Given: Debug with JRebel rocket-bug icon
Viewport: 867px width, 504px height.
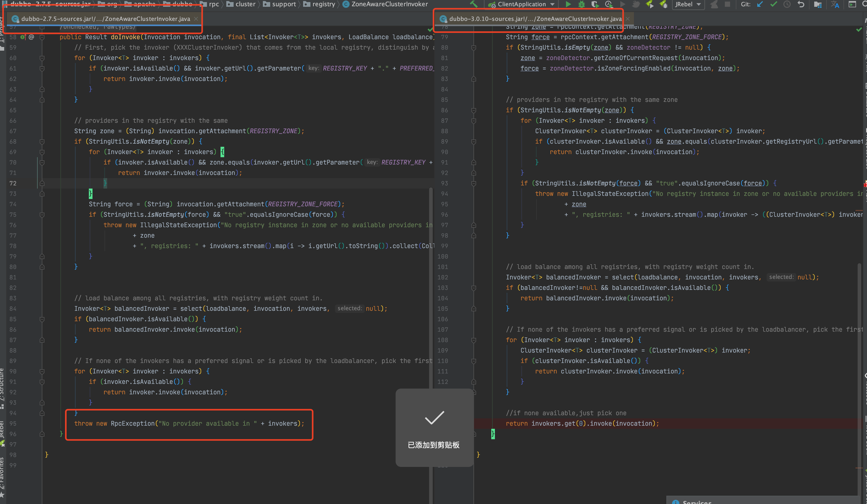Looking at the screenshot, I should coord(663,4).
